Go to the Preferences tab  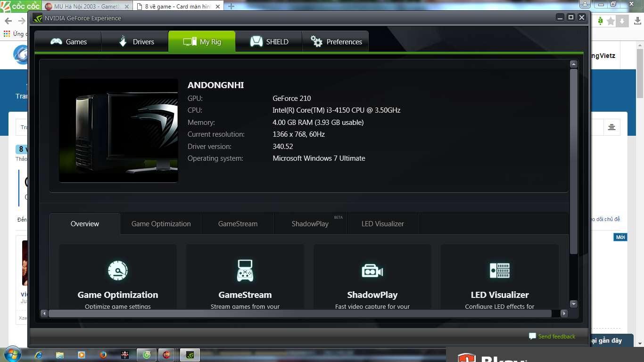coord(335,41)
